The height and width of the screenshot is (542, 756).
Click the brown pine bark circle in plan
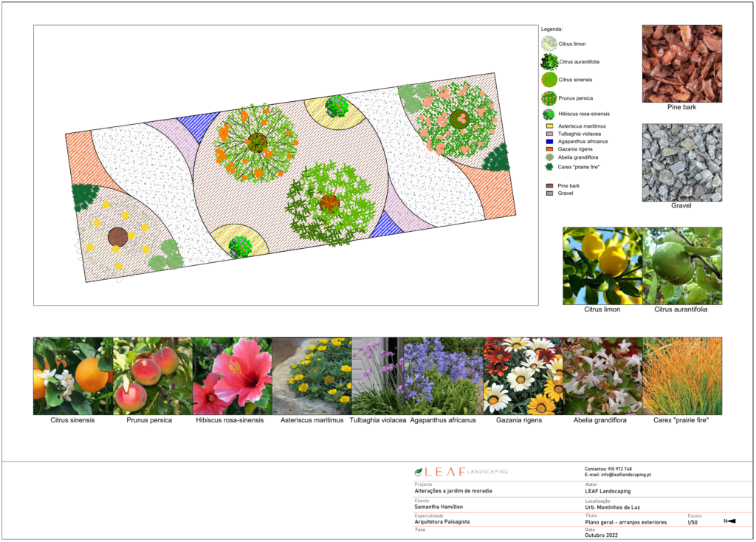click(117, 236)
